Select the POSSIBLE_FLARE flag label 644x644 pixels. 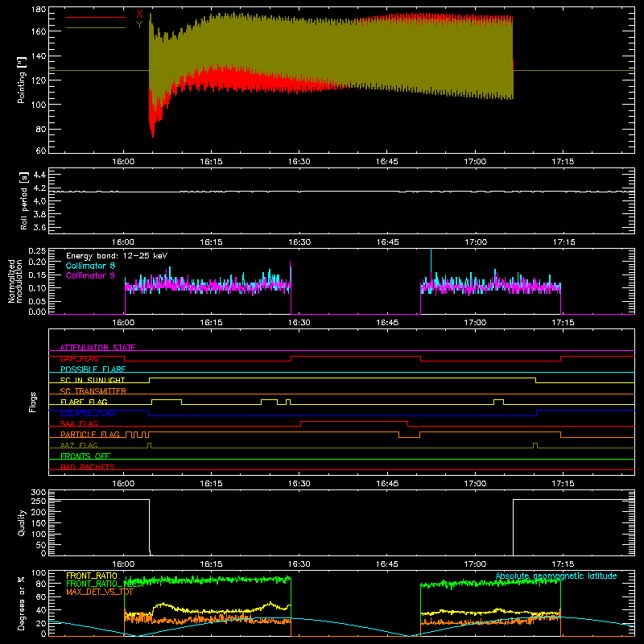pyautogui.click(x=93, y=369)
